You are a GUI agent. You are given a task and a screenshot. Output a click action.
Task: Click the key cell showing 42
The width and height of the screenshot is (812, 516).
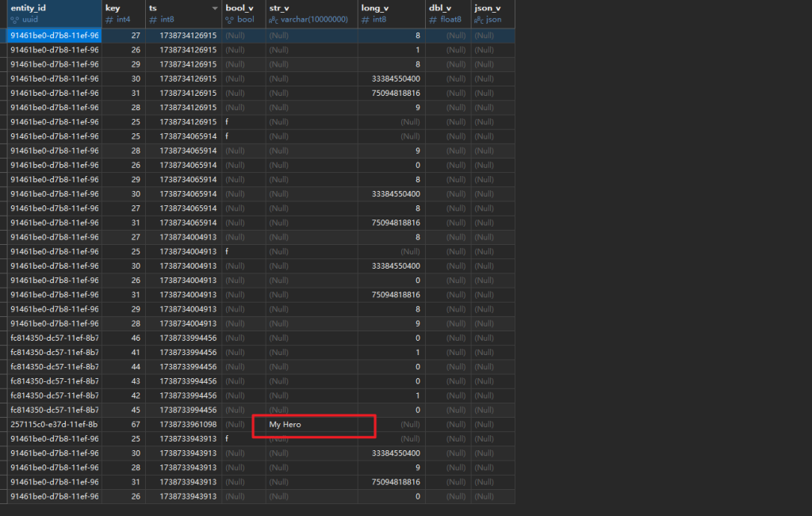[x=124, y=396]
